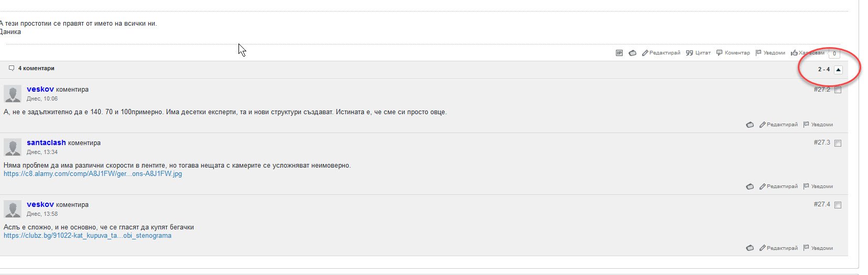Tick the checkbox for comment #27.2

pos(838,90)
